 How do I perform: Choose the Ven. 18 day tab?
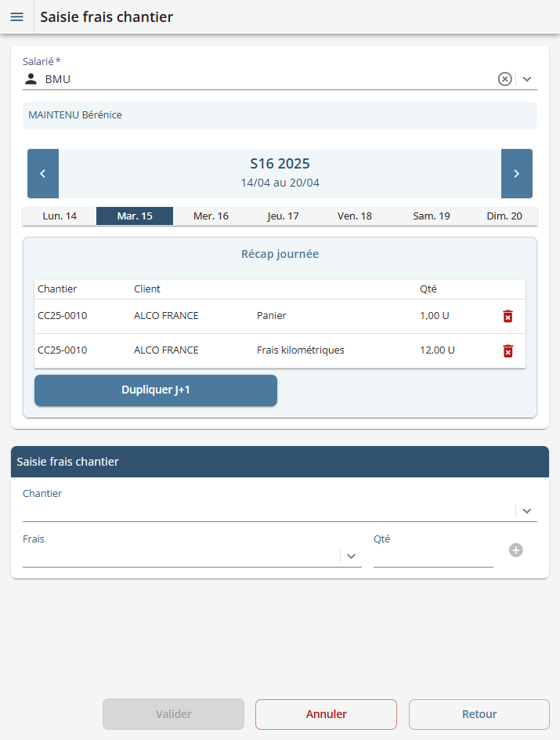pos(355,216)
